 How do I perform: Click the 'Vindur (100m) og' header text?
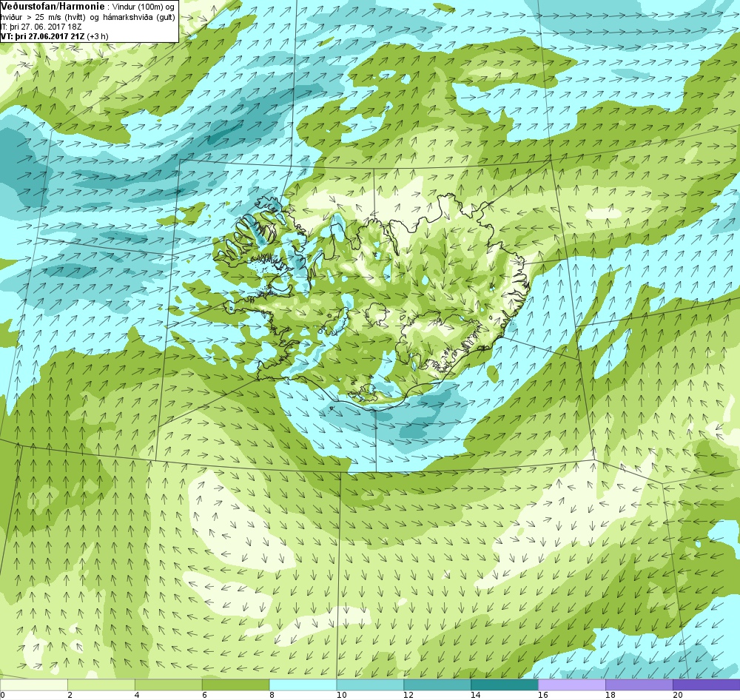tap(144, 7)
